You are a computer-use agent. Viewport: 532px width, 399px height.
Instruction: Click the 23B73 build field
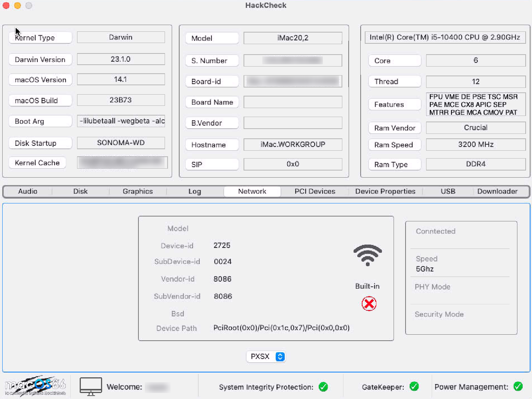(121, 100)
